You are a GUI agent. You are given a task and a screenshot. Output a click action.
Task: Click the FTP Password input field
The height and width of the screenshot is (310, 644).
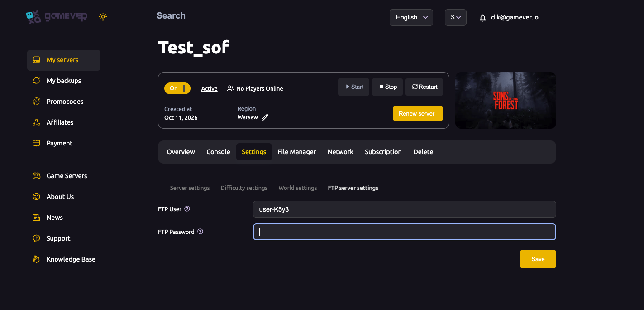404,232
